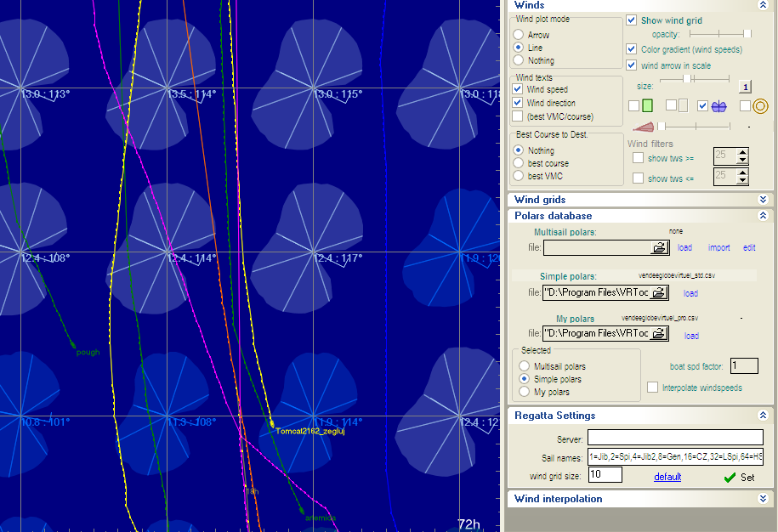Click the blue butterfly wind shape icon
This screenshot has height=532, width=778.
point(718,106)
